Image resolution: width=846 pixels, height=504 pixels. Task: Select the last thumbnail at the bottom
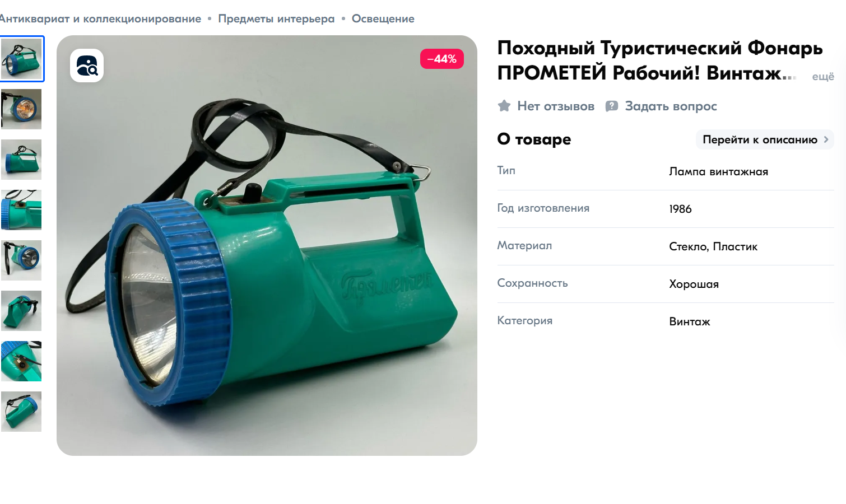21,412
